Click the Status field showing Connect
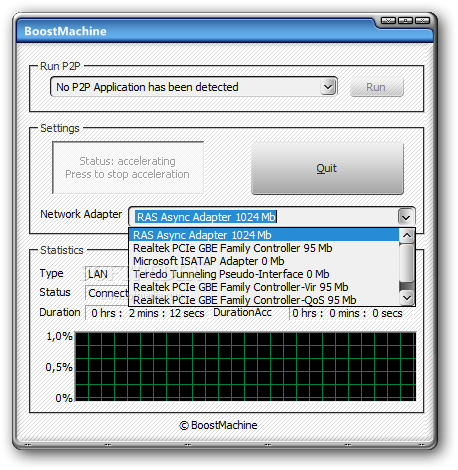 (107, 293)
